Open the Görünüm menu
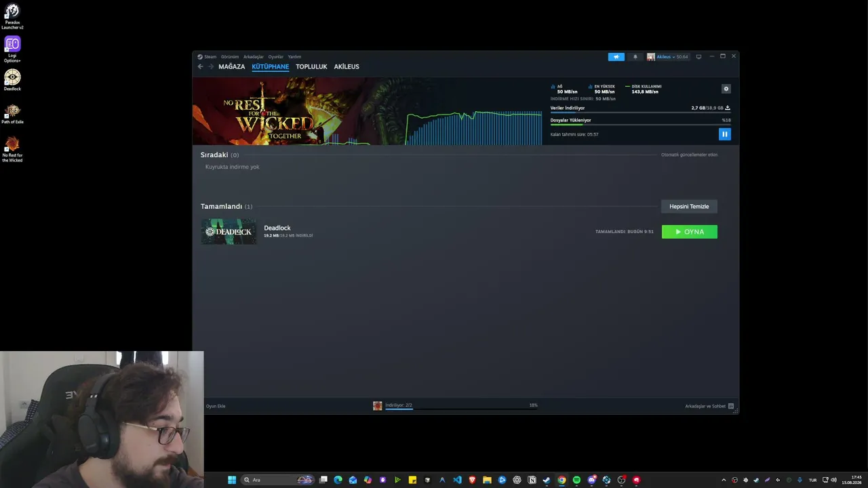The width and height of the screenshot is (868, 488). click(230, 57)
